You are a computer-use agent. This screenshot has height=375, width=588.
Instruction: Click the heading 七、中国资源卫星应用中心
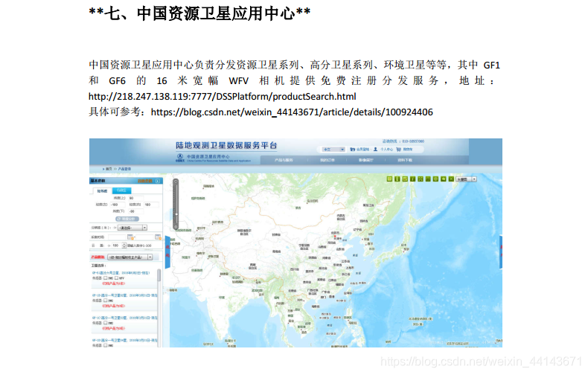[x=199, y=13]
